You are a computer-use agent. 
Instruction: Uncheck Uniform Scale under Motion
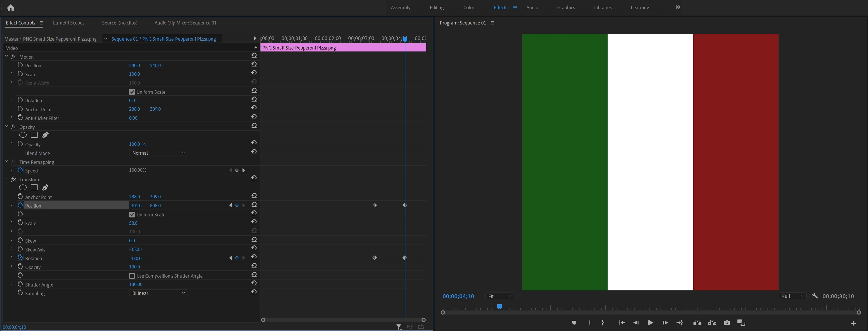click(x=132, y=92)
